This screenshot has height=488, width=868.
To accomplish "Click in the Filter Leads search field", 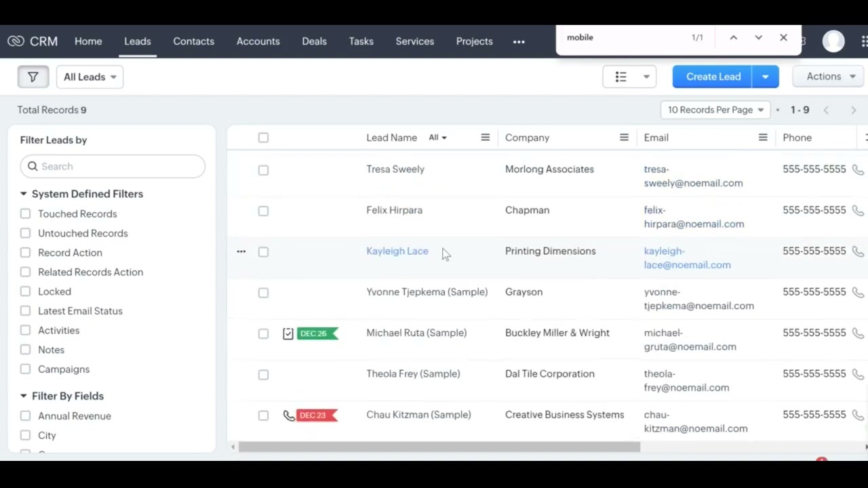I will [x=113, y=166].
